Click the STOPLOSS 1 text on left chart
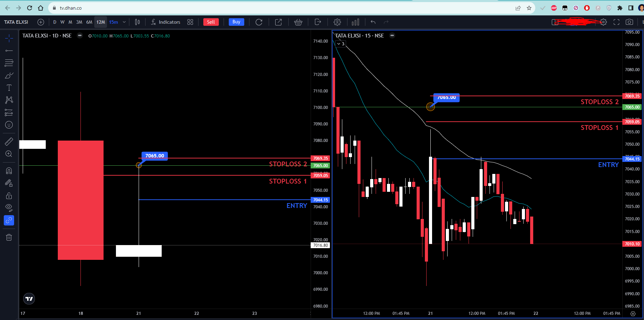 pyautogui.click(x=288, y=181)
